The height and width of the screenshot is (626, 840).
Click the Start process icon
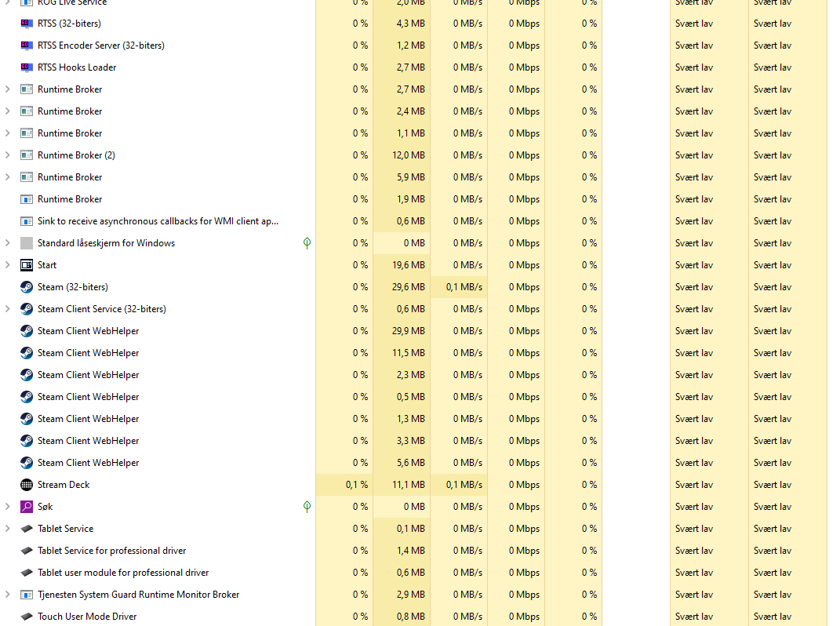click(26, 265)
